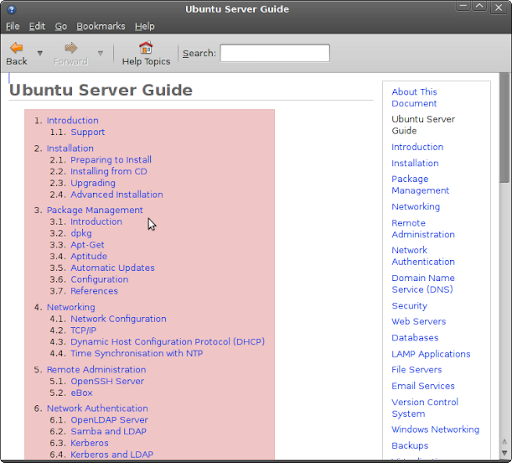Screen dimensions: 512x463
Task: Select sidebar Backups link
Action: click(x=410, y=446)
